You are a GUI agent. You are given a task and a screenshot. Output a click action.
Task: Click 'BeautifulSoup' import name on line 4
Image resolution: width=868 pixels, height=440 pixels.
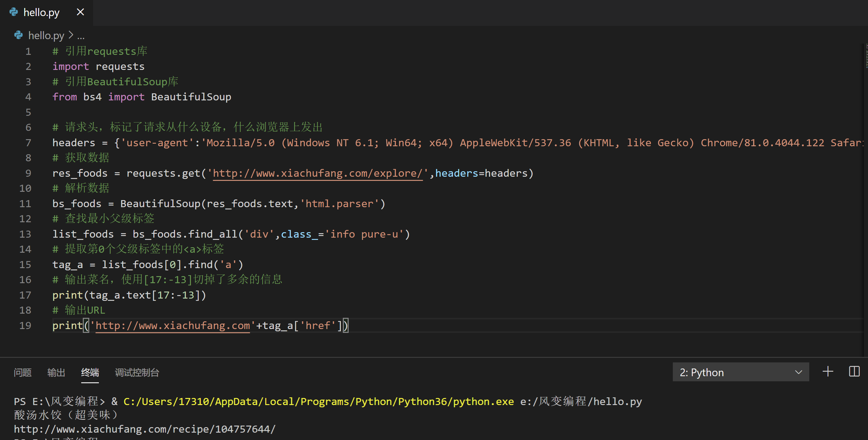point(191,97)
